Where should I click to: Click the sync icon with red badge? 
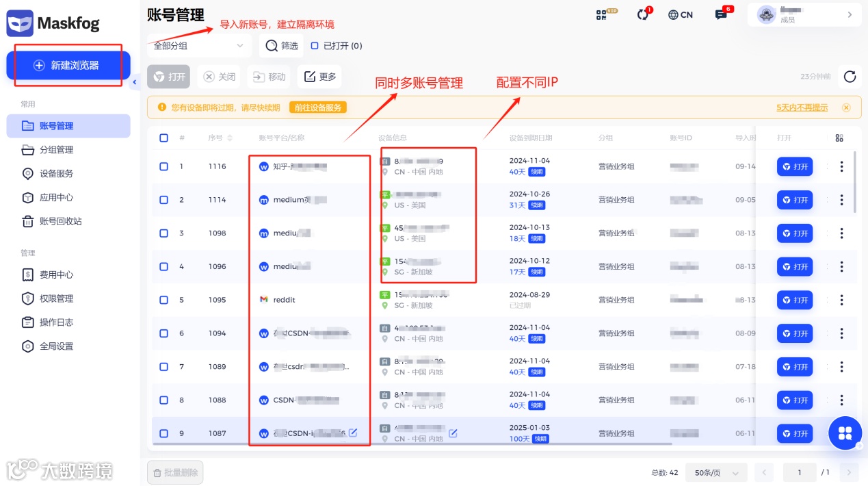(643, 14)
